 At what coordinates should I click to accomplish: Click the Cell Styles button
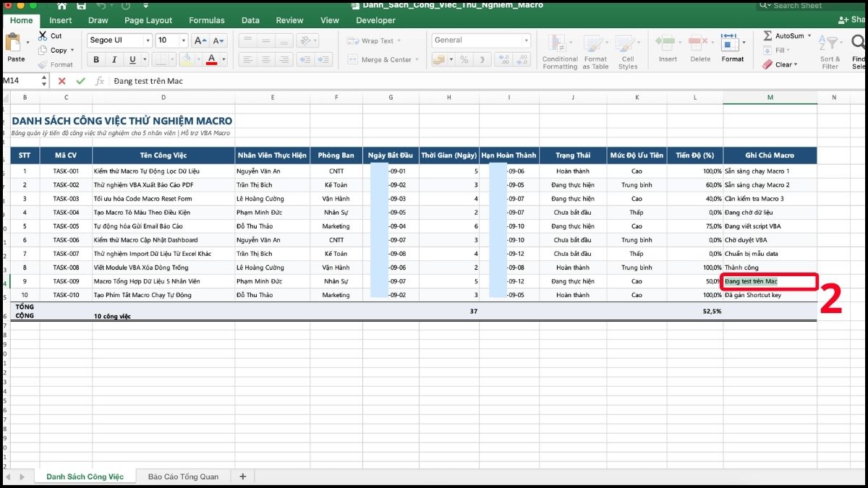click(x=628, y=52)
